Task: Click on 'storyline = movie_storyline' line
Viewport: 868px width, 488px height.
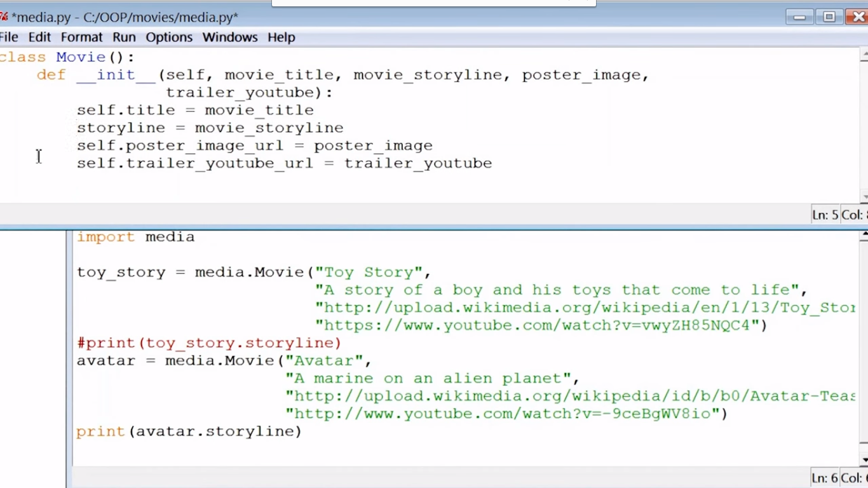Action: [210, 128]
